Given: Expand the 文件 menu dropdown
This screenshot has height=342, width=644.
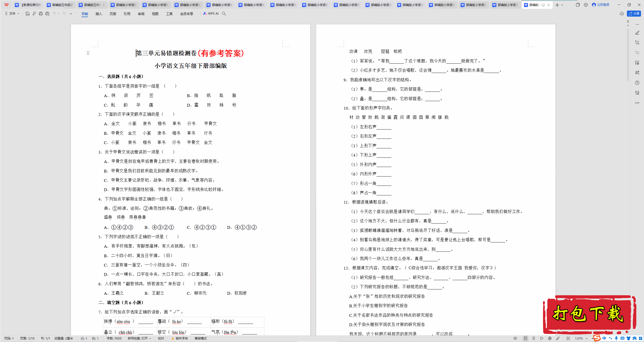Looking at the screenshot, I should coord(12,14).
